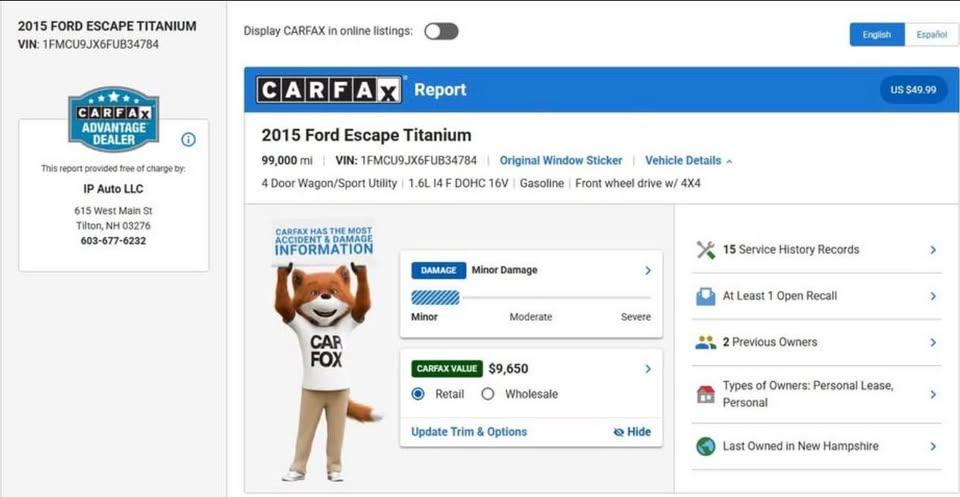Screen dimensions: 960x497
Task: Click the sign held by Car Fox
Action: tap(323, 241)
